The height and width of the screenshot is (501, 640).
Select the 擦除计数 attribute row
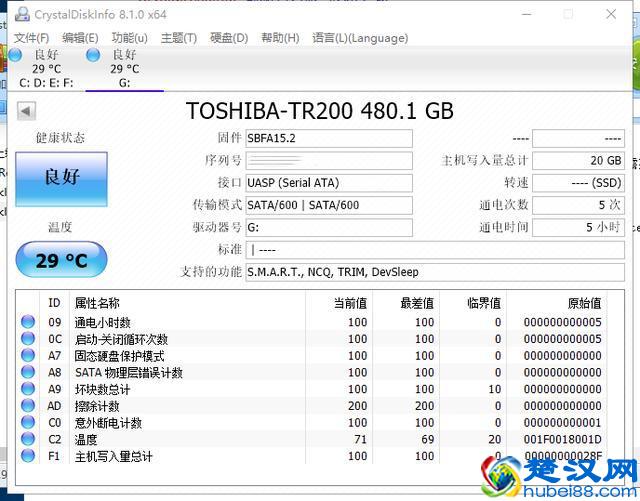[x=311, y=406]
